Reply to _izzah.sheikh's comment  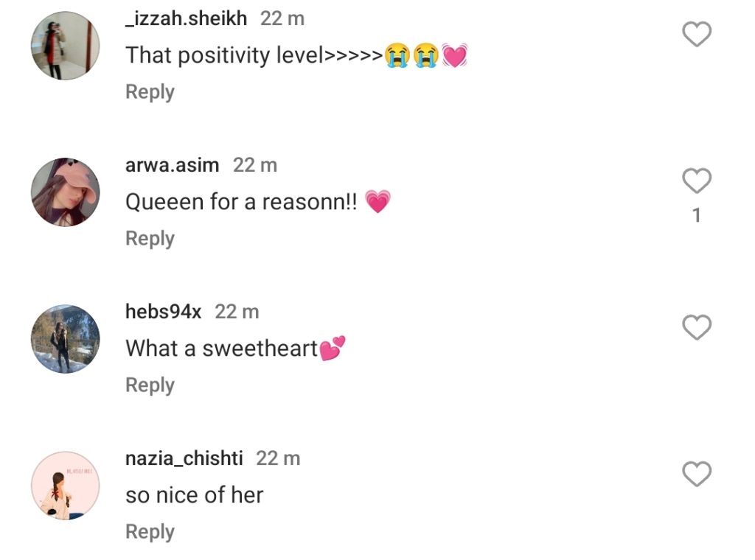[x=150, y=92]
